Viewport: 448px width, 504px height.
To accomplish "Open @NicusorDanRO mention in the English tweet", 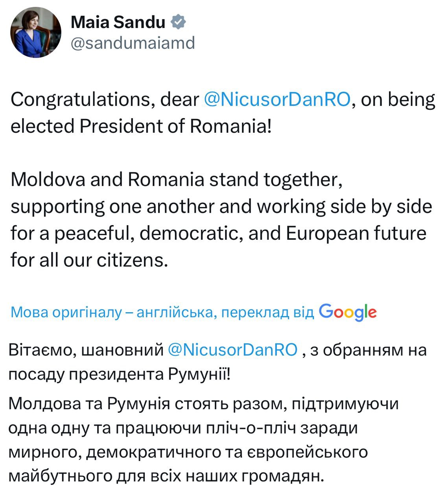I will [277, 100].
